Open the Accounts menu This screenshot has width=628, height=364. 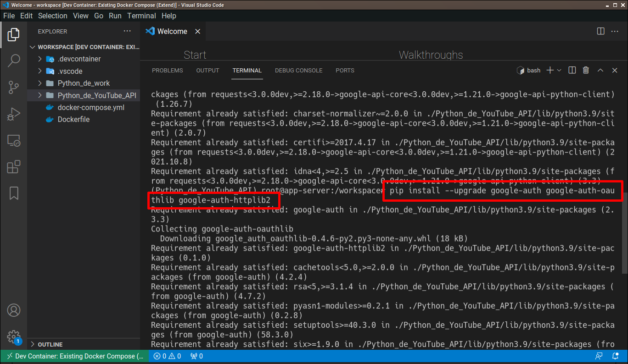tap(14, 310)
